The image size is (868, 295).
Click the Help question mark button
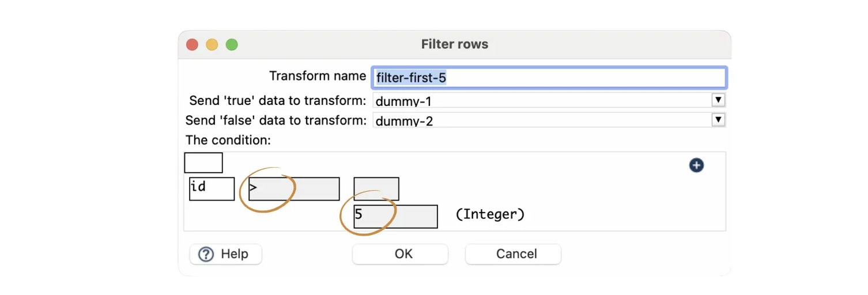(225, 254)
